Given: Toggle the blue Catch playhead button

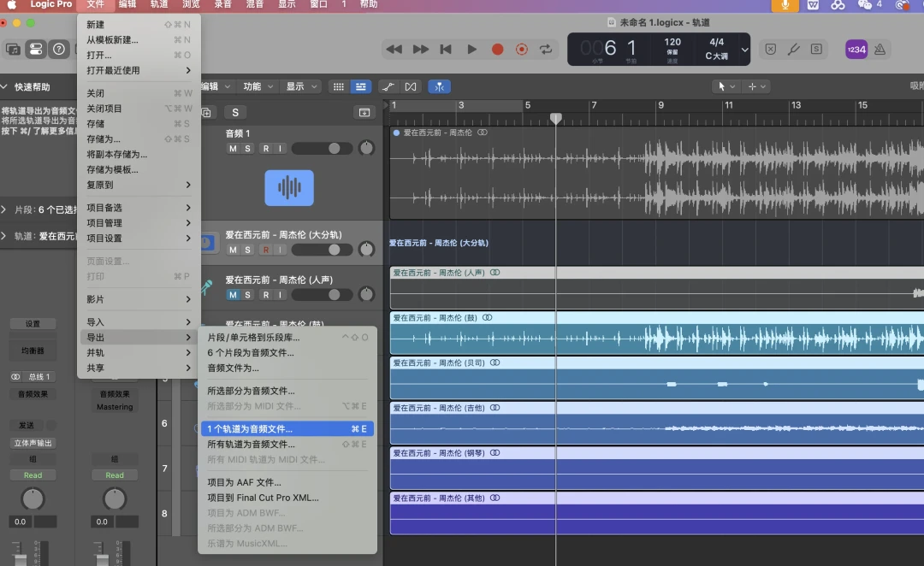Looking at the screenshot, I should click(439, 86).
